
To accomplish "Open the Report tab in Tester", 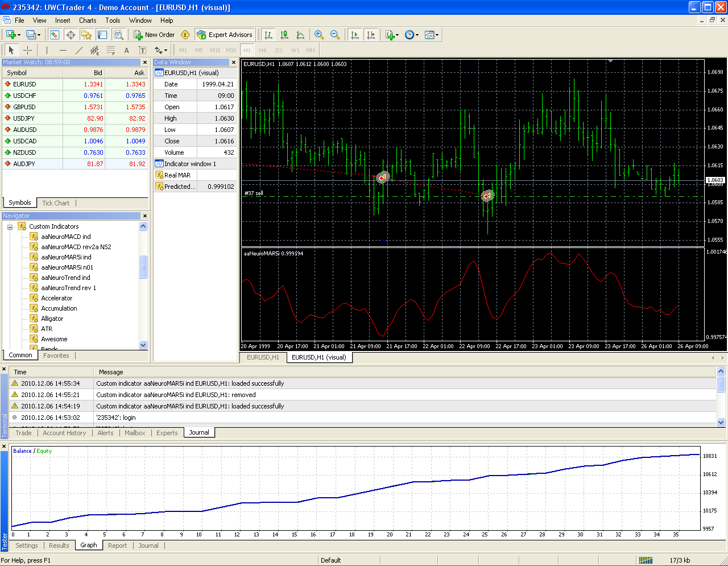I will [x=118, y=546].
